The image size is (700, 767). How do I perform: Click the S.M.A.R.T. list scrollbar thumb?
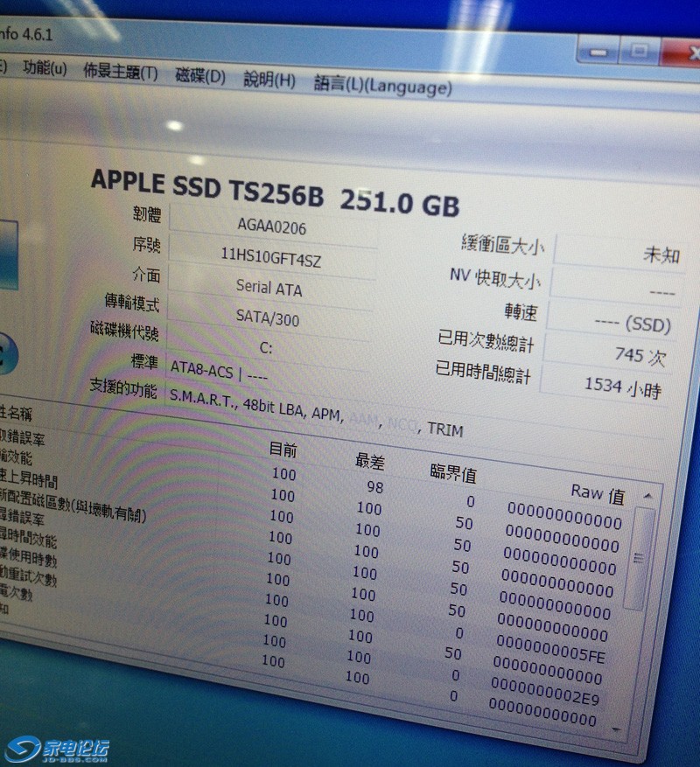pyautogui.click(x=639, y=558)
